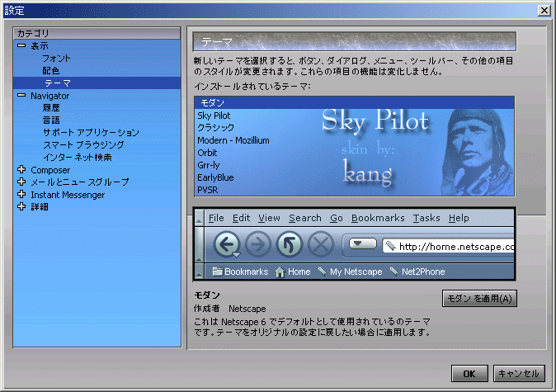Expand the Composer category
This screenshot has height=392, width=556.
click(21, 169)
